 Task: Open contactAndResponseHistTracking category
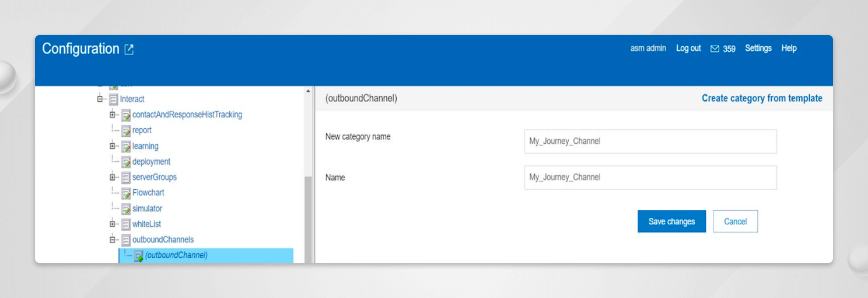click(x=187, y=115)
